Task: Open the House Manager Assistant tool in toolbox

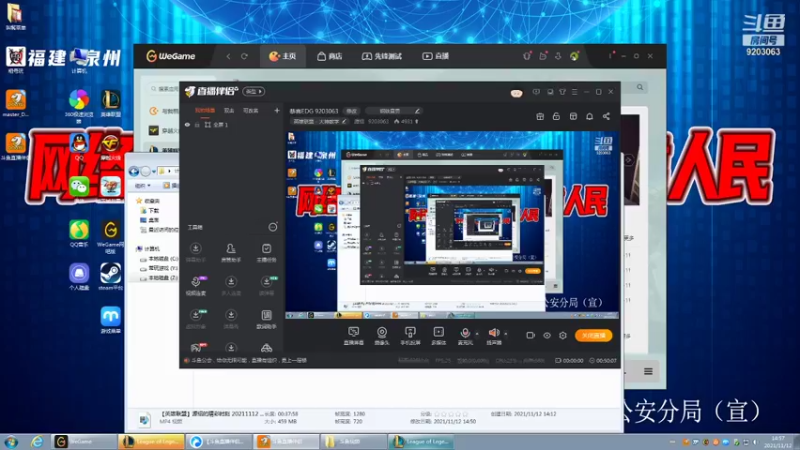Action: [x=231, y=253]
